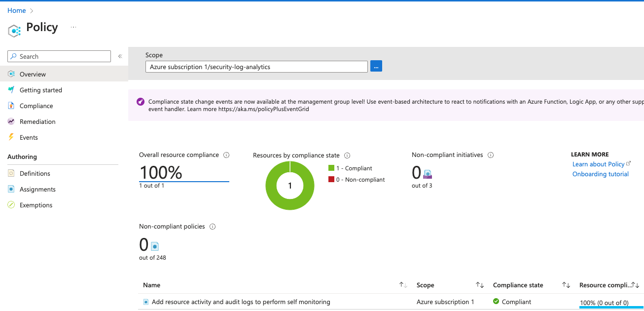Click the scope picker ellipsis button
The width and height of the screenshot is (644, 311).
pos(376,67)
